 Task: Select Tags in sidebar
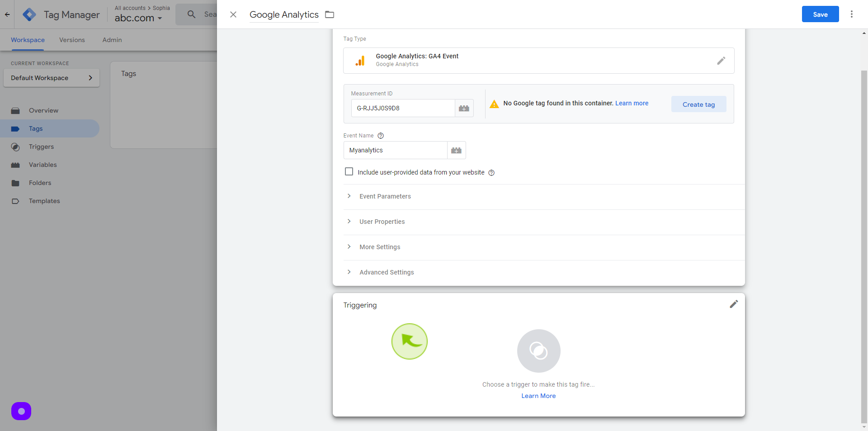(50, 128)
